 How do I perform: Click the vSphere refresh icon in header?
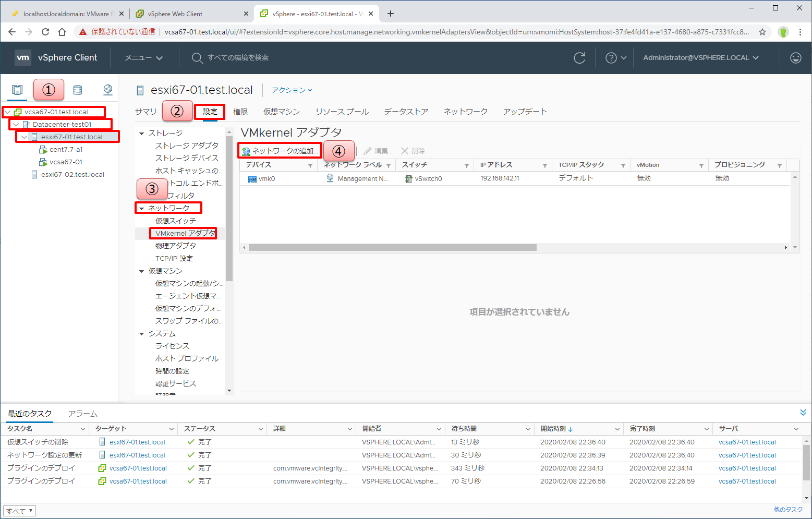point(579,58)
